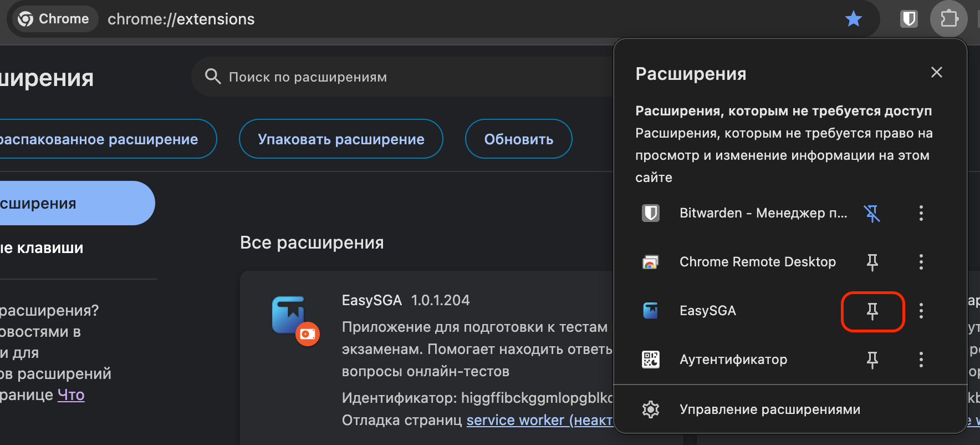Click the Обновить button
The width and height of the screenshot is (980, 445).
[518, 139]
